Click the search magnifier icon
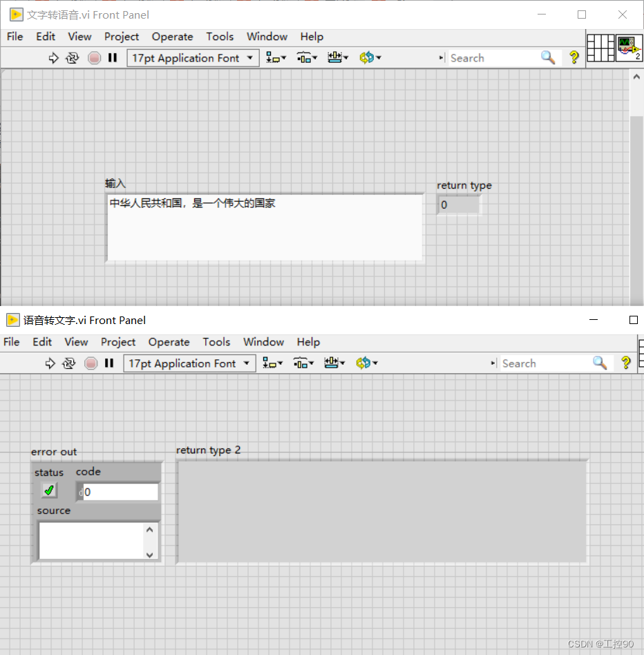 [x=548, y=58]
